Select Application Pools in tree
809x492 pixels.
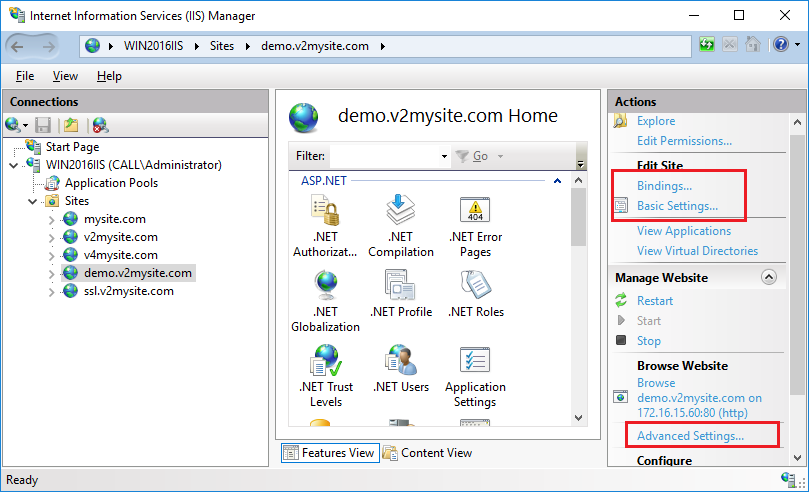(x=111, y=183)
